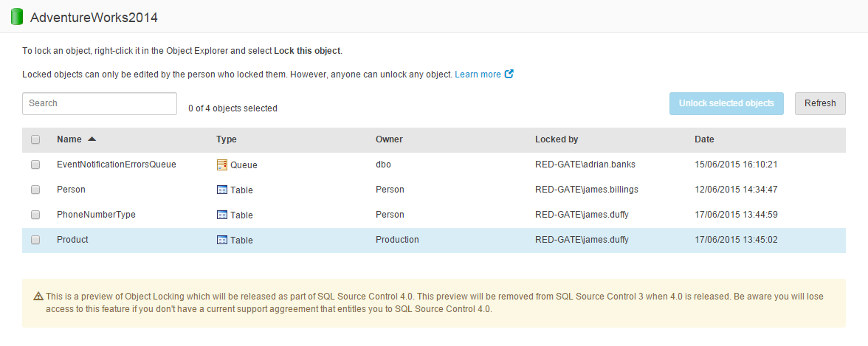Click the warning triangle icon in preview notice
This screenshot has height=346, width=868.
38,297
